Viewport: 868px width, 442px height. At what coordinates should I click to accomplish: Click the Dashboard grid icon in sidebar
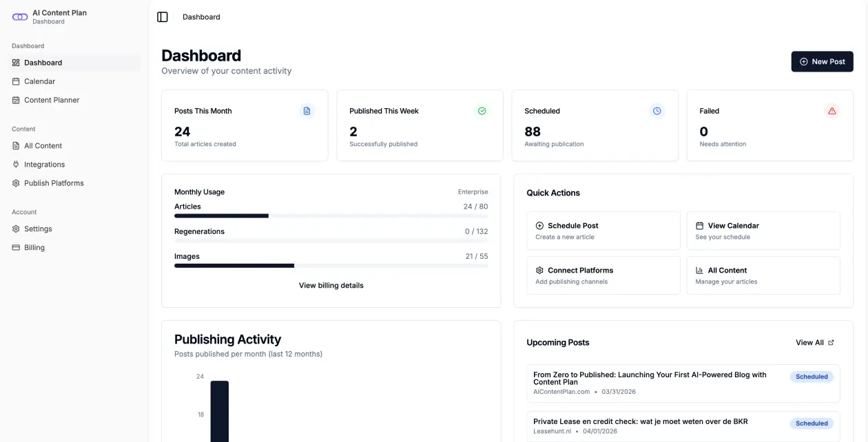(x=17, y=63)
